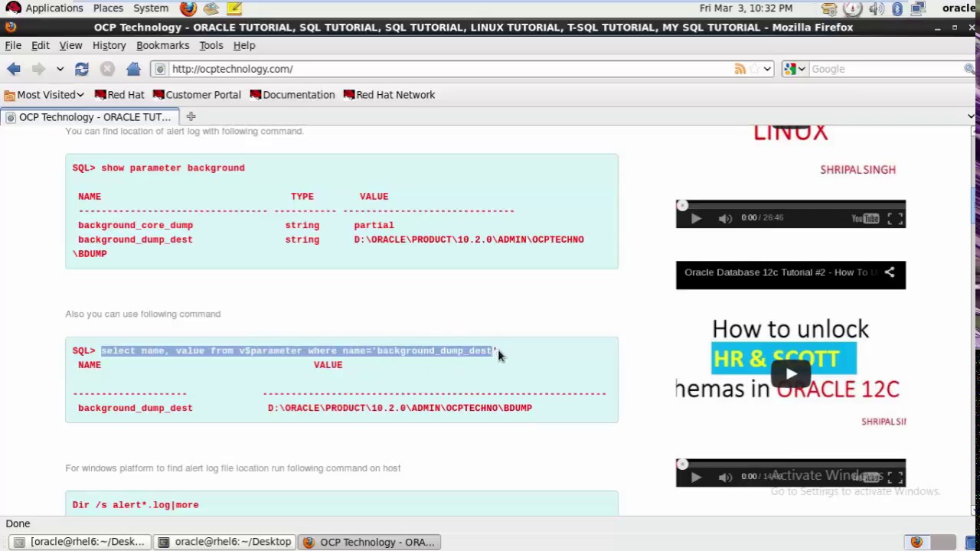Open the View menu
This screenshot has height=551, width=980.
pos(70,45)
